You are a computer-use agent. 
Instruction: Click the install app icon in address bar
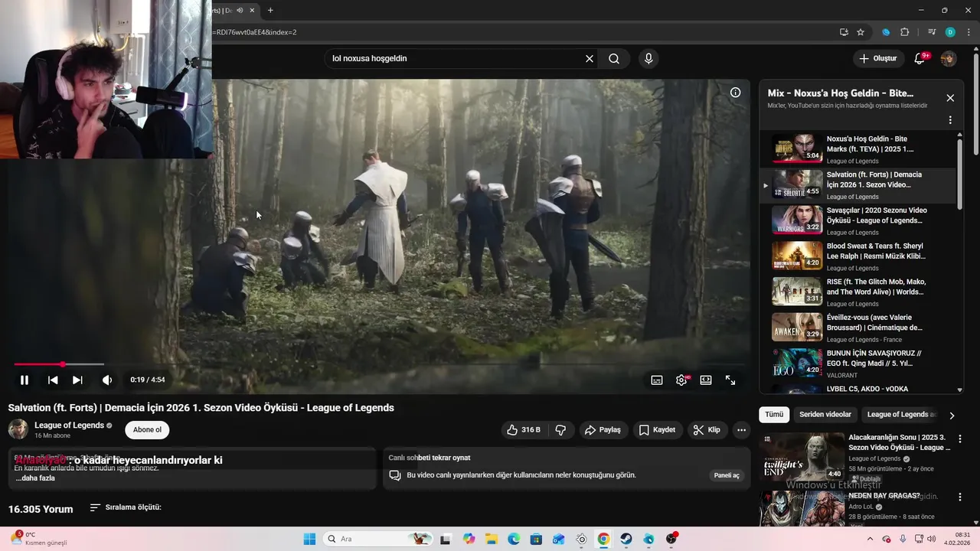[844, 32]
